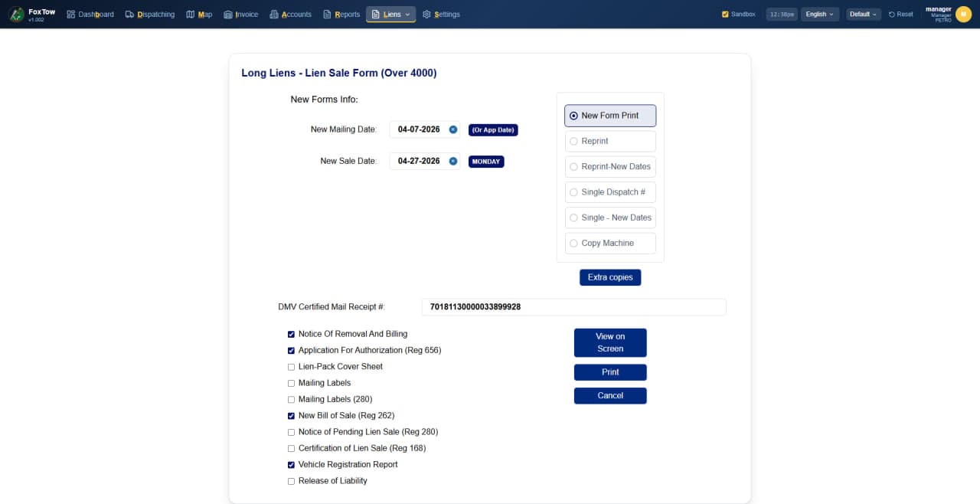
Task: Uncheck Notice Of Removal And Billing
Action: [291, 334]
